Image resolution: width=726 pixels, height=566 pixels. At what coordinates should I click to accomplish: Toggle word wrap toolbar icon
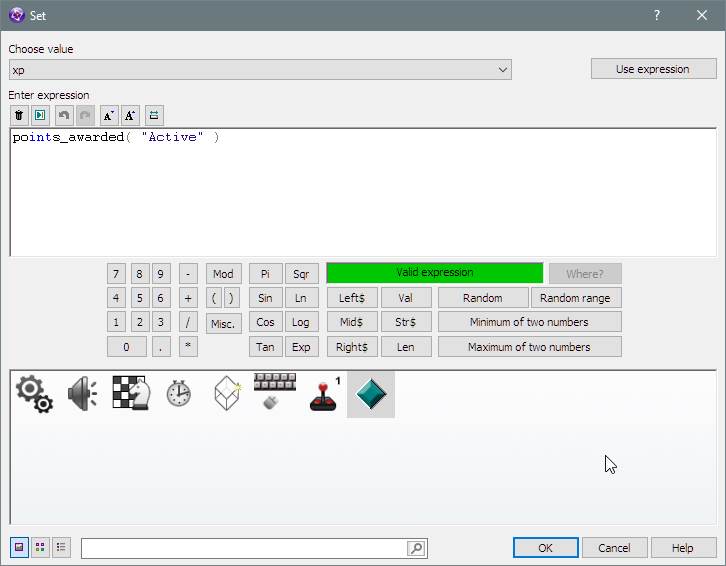(x=154, y=115)
